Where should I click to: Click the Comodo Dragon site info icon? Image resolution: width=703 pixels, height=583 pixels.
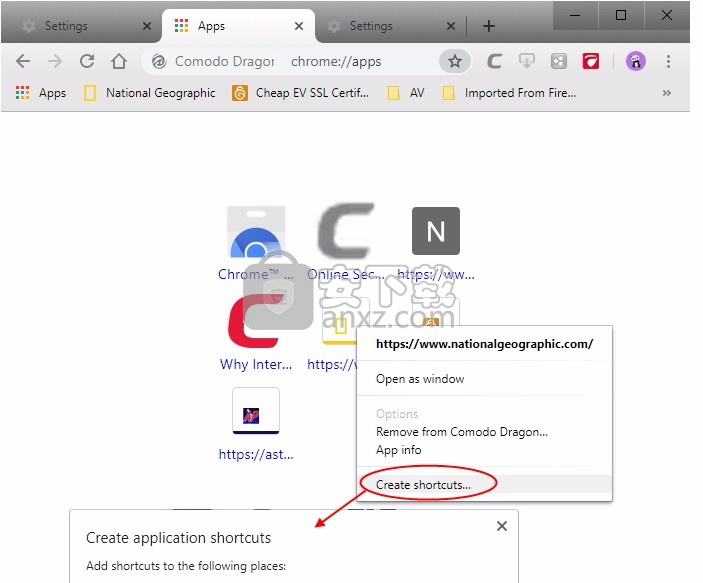click(x=159, y=61)
